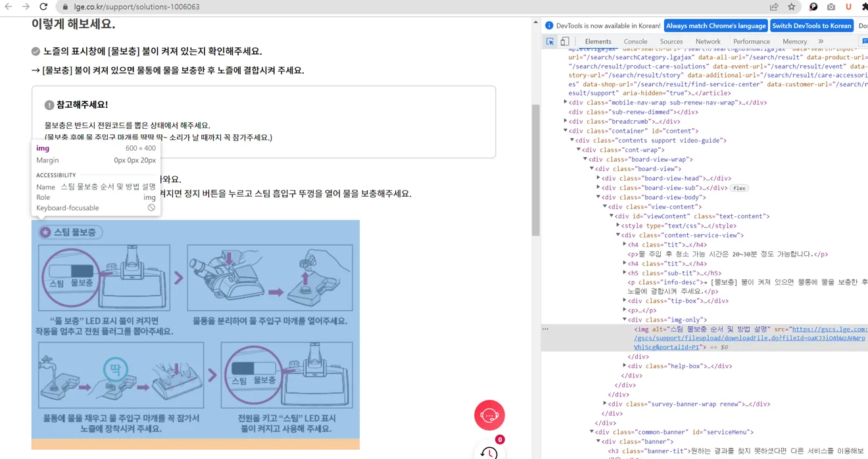
Task: Toggle the device toolbar icon in DevTools
Action: [x=565, y=41]
